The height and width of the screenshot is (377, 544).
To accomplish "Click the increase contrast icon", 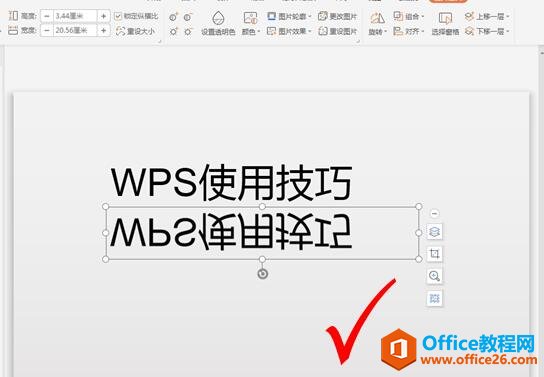I will [173, 17].
